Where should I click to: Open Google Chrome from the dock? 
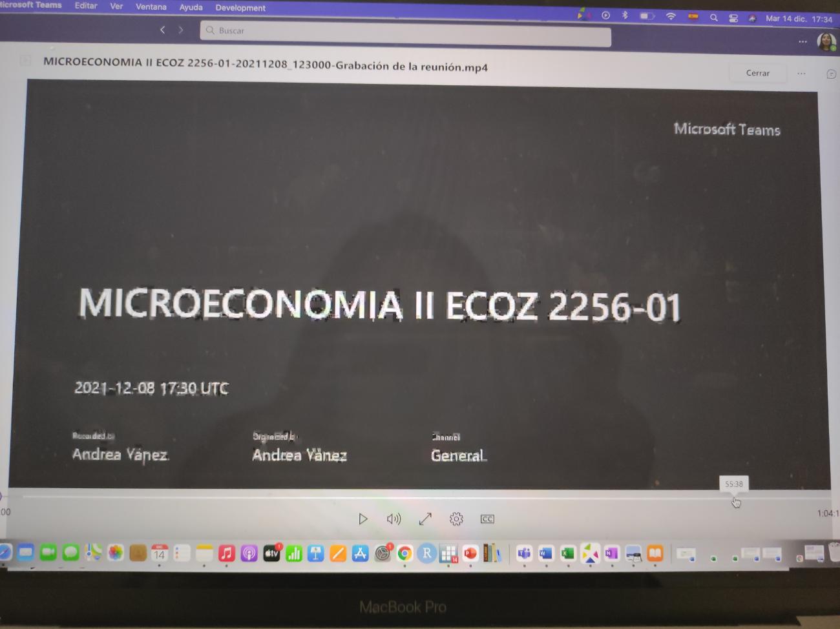[404, 553]
